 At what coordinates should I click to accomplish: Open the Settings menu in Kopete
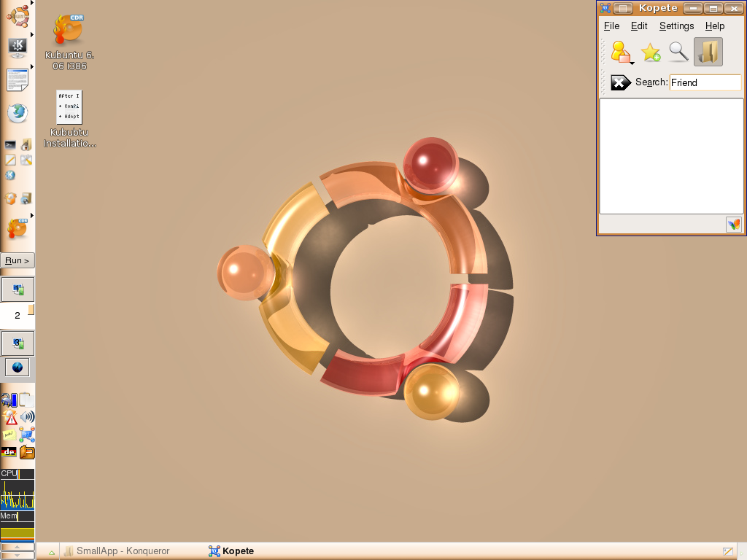[676, 26]
